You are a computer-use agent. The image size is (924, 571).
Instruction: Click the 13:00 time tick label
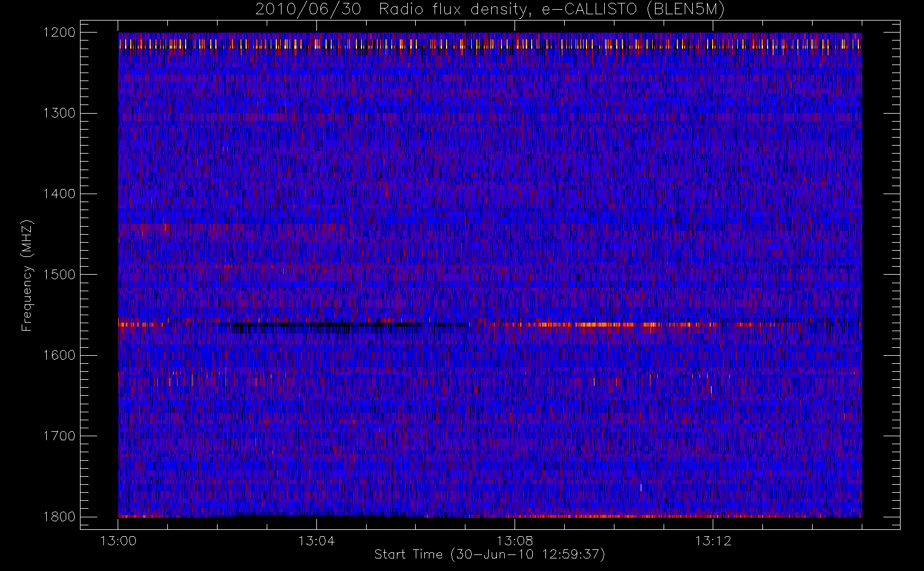(x=118, y=541)
